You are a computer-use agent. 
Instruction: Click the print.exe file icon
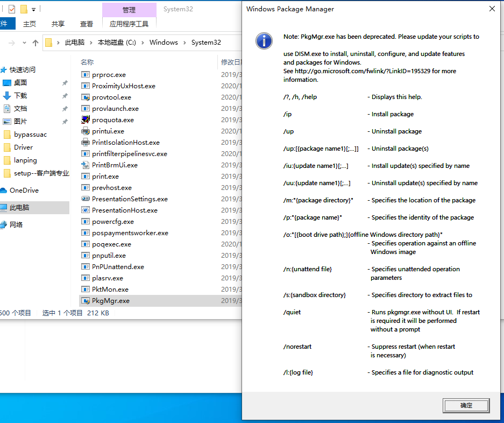pyautogui.click(x=85, y=177)
